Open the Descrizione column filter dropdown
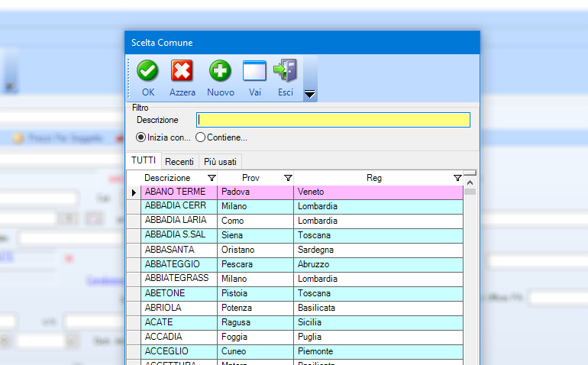This screenshot has width=588, height=365. pyautogui.click(x=212, y=178)
